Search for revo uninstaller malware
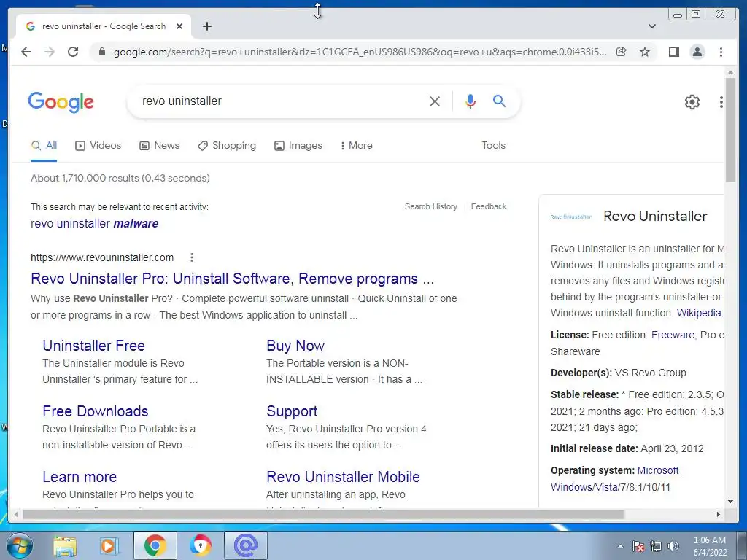The width and height of the screenshot is (747, 560). [x=94, y=223]
